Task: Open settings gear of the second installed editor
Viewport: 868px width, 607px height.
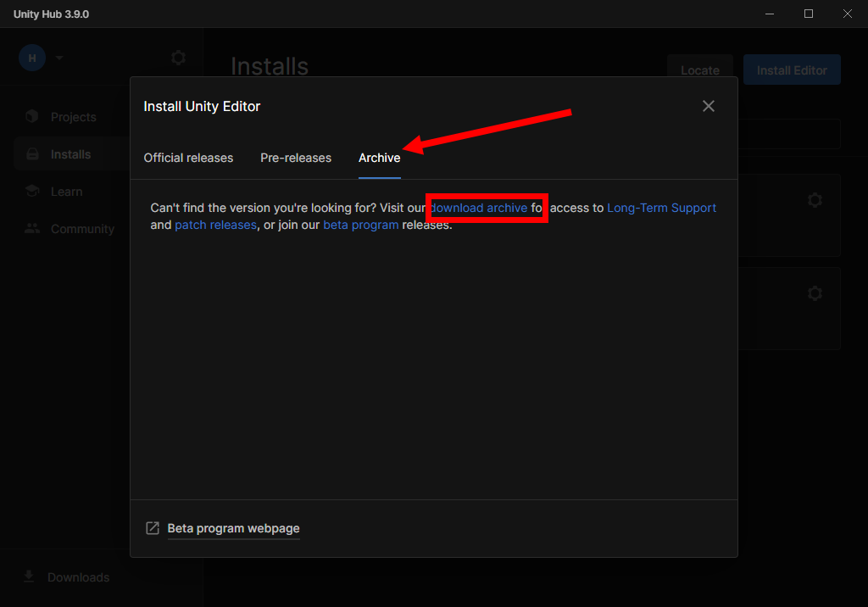Action: (815, 293)
